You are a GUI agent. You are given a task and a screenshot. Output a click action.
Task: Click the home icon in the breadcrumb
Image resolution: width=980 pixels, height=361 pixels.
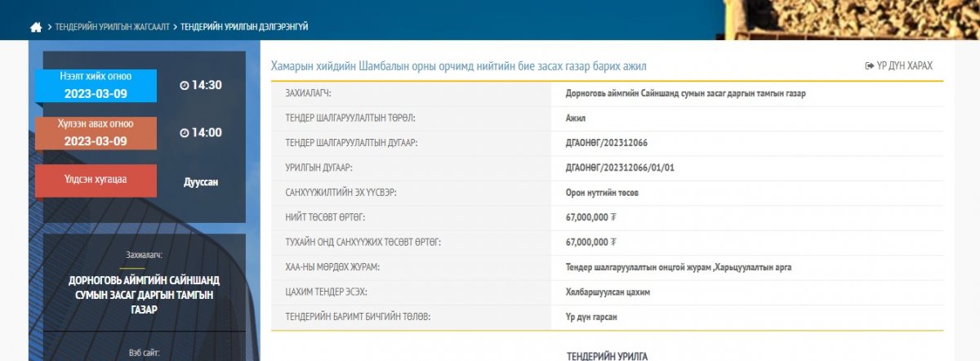pyautogui.click(x=36, y=27)
